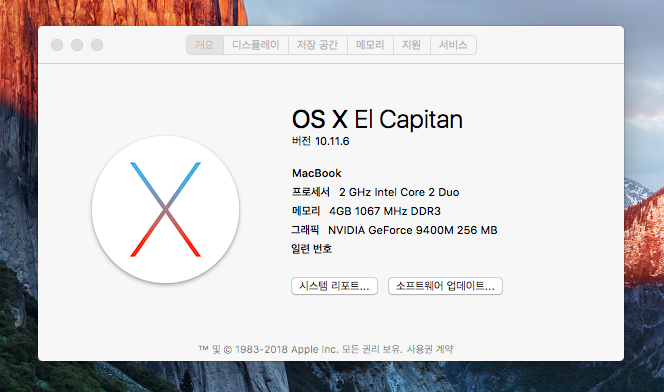Close the About This Mac window
The width and height of the screenshot is (664, 392).
(57, 45)
